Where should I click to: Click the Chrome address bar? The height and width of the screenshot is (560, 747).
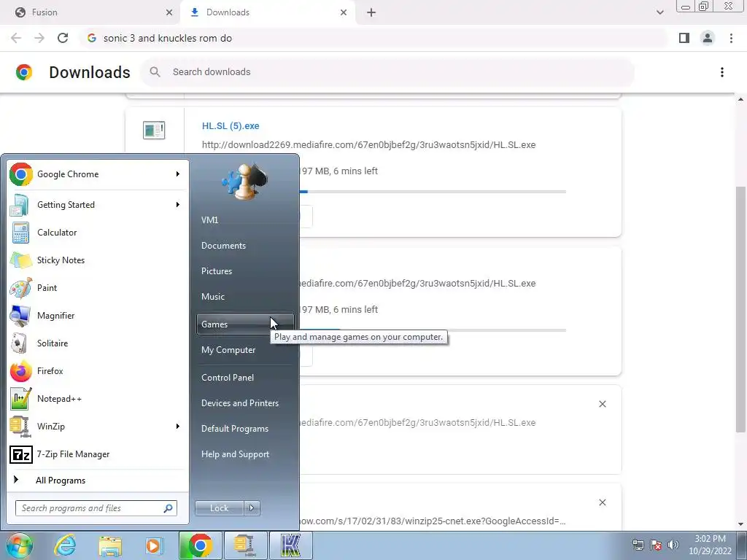click(x=374, y=38)
